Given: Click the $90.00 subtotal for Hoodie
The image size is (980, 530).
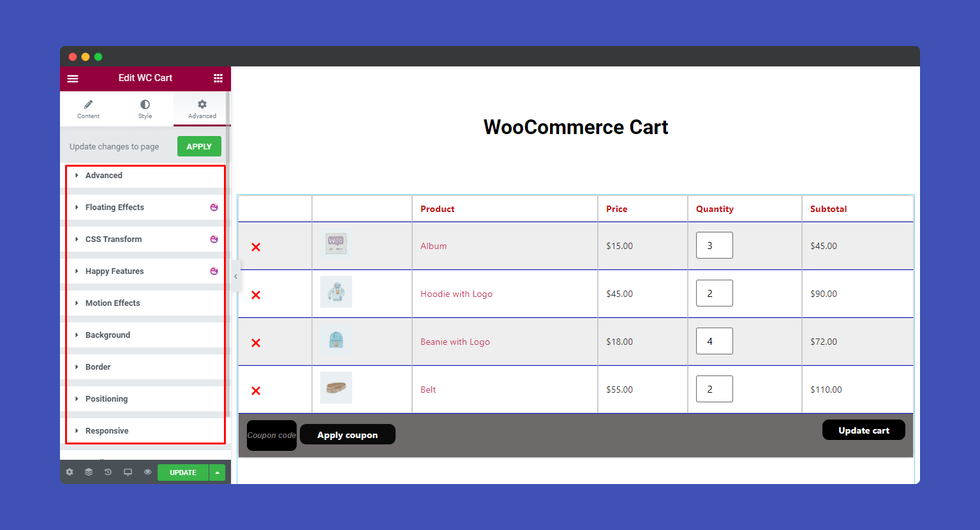Looking at the screenshot, I should tap(824, 294).
